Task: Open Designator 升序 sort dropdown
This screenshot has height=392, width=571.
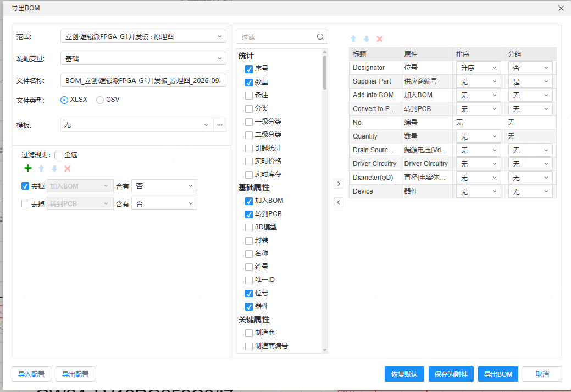Action: point(478,68)
